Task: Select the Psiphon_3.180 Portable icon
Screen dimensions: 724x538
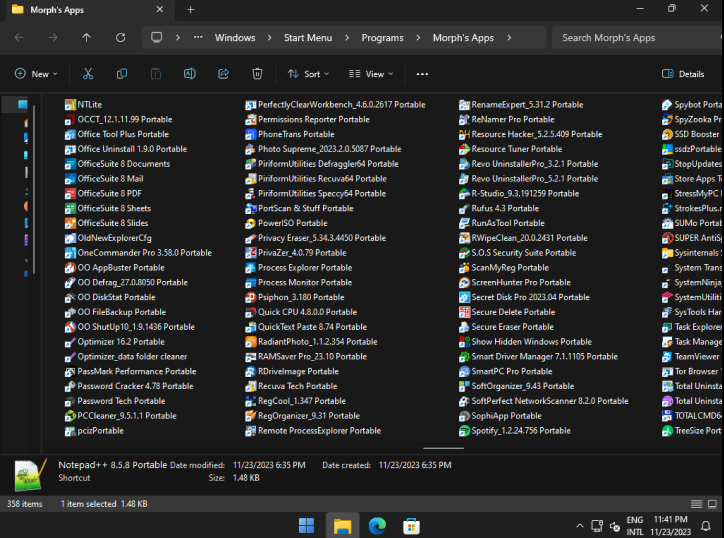Action: [250, 297]
